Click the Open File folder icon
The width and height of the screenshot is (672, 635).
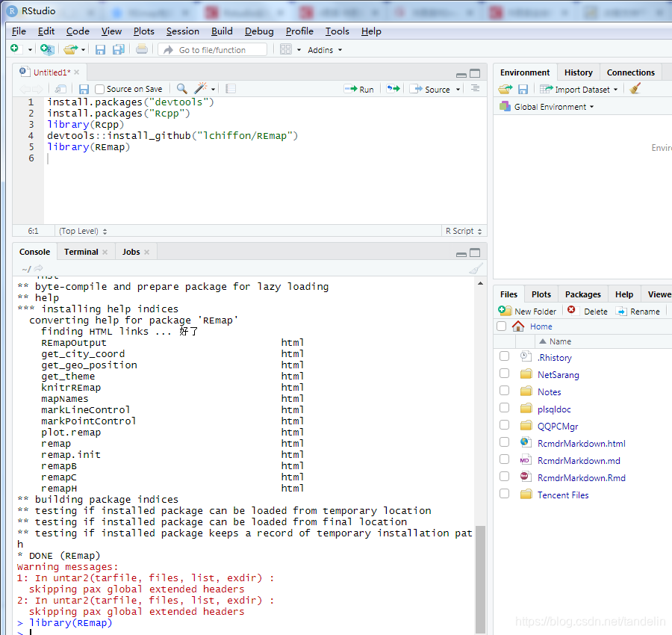[x=71, y=50]
